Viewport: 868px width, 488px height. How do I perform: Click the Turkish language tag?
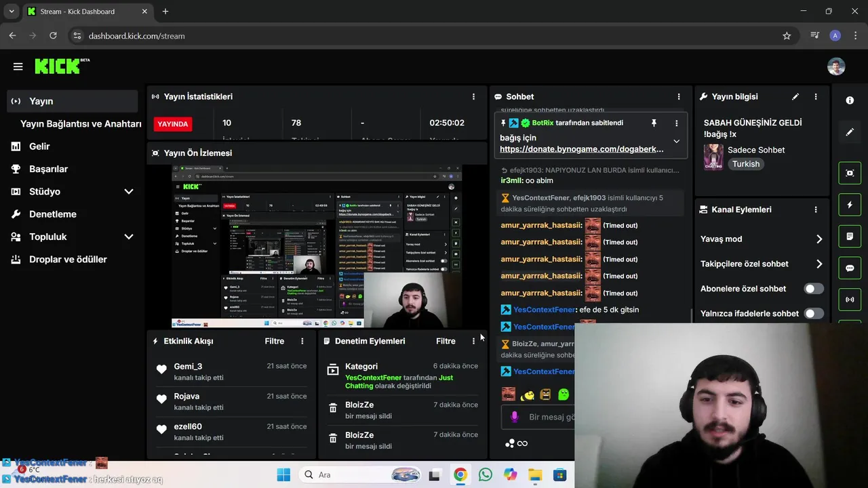pos(746,164)
